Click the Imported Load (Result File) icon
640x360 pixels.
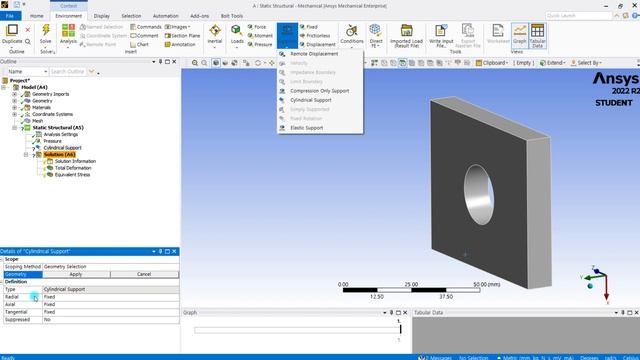(406, 31)
